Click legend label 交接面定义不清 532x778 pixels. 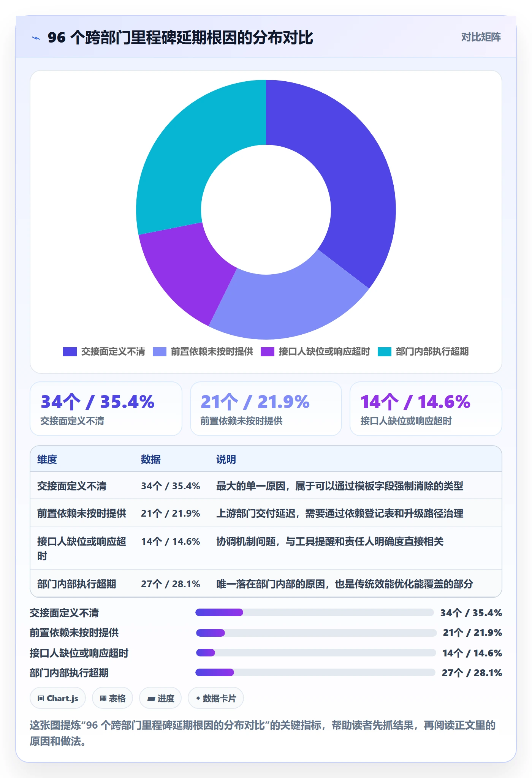click(x=113, y=352)
